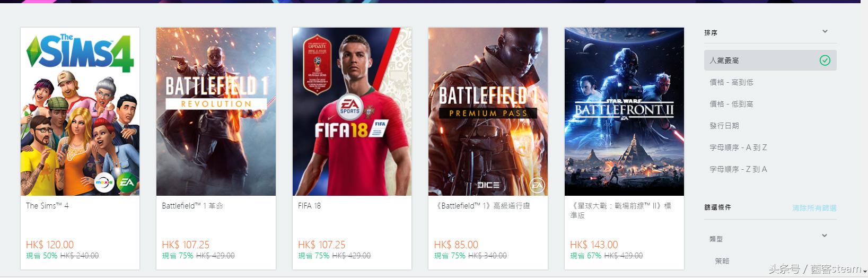Collapse the 類型 filter section chevron
Image resolution: width=868 pixels, height=278 pixels.
[825, 236]
